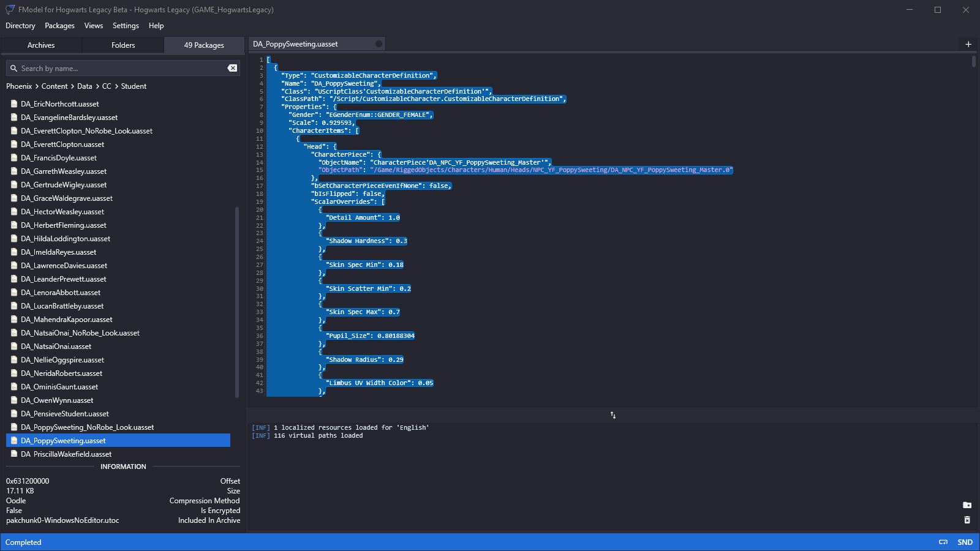Viewport: 980px width, 551px height.
Task: Click file icon of DA_OminisGaunt.uasset
Action: (13, 387)
